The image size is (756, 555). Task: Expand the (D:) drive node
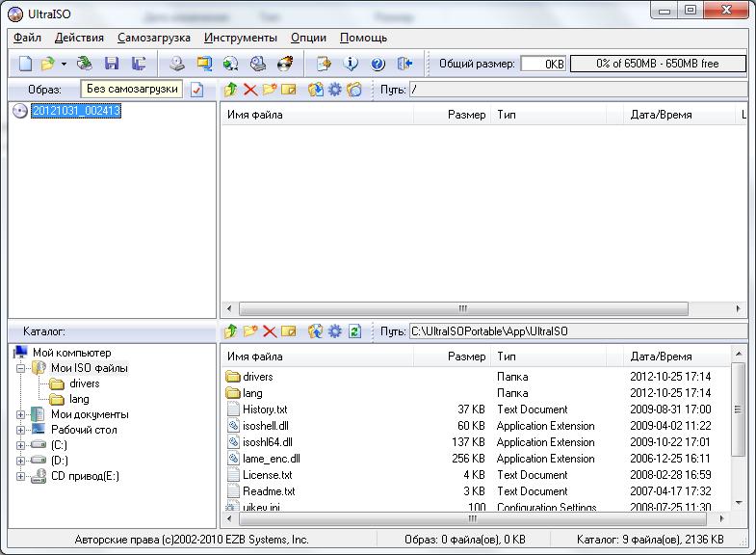[x=20, y=461]
